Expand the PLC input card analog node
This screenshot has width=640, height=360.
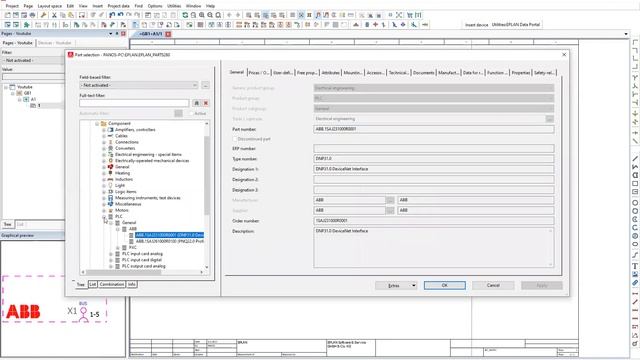pyautogui.click(x=111, y=254)
